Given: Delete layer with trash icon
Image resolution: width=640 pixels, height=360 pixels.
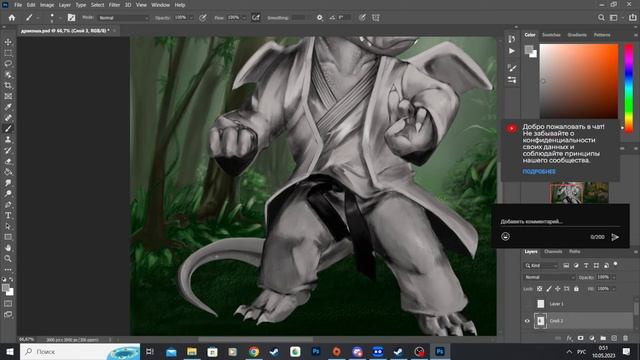Looking at the screenshot, I should tap(625, 338).
